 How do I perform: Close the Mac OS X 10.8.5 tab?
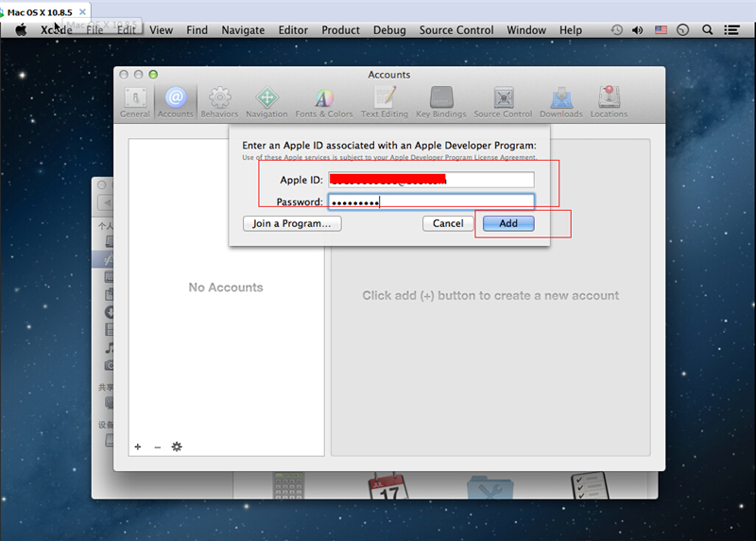pyautogui.click(x=82, y=11)
